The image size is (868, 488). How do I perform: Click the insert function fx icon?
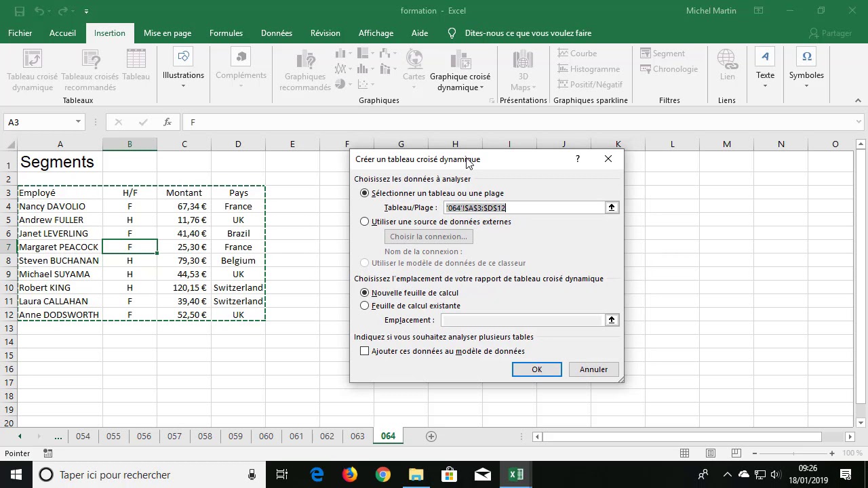pyautogui.click(x=167, y=122)
